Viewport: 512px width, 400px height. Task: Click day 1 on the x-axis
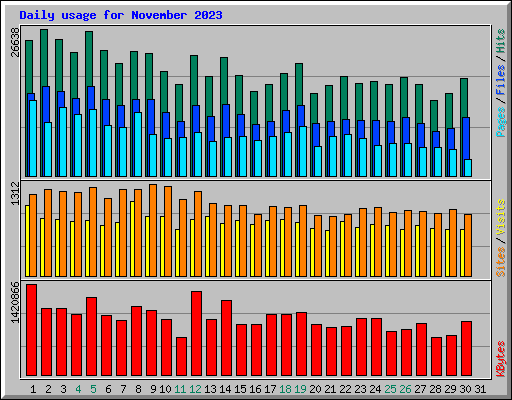click(x=33, y=389)
